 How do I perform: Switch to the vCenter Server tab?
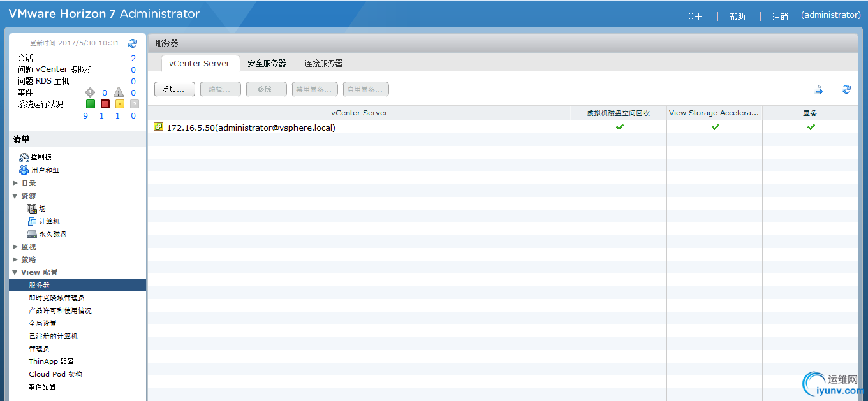pos(200,63)
